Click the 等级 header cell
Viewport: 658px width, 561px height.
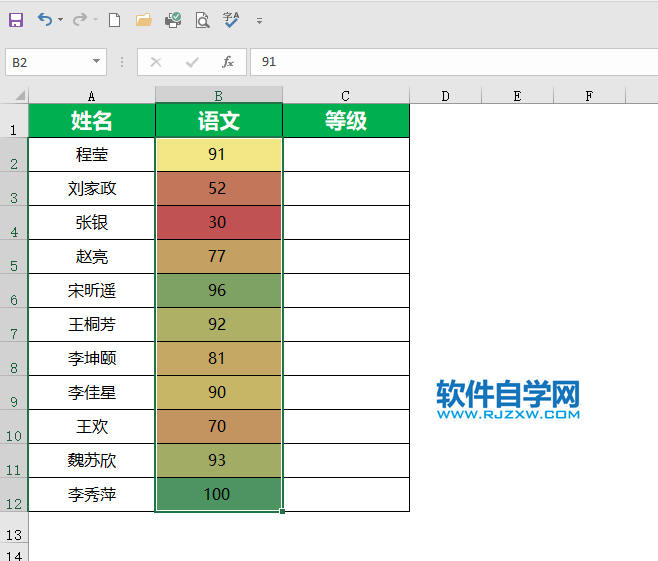346,120
